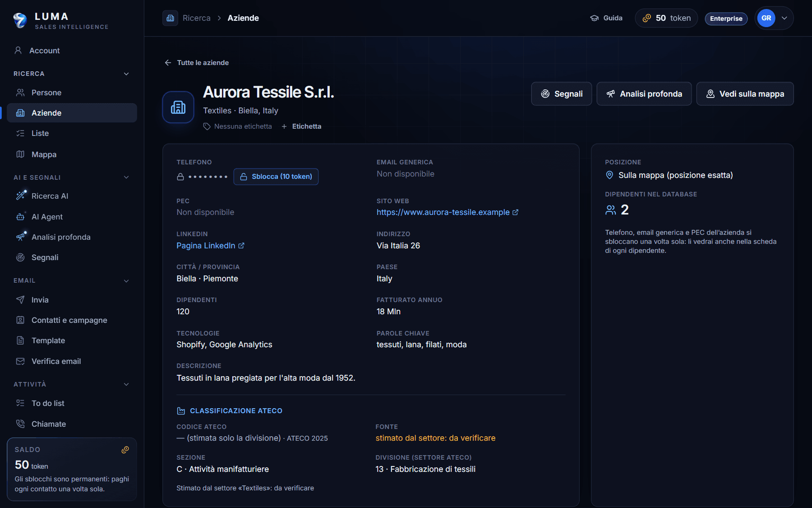812x508 pixels.
Task: Click the Segnali button in company header
Action: click(562, 94)
